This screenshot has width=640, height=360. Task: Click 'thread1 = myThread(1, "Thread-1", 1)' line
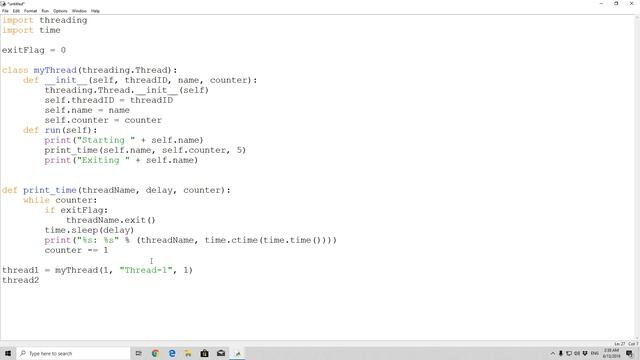(98, 270)
